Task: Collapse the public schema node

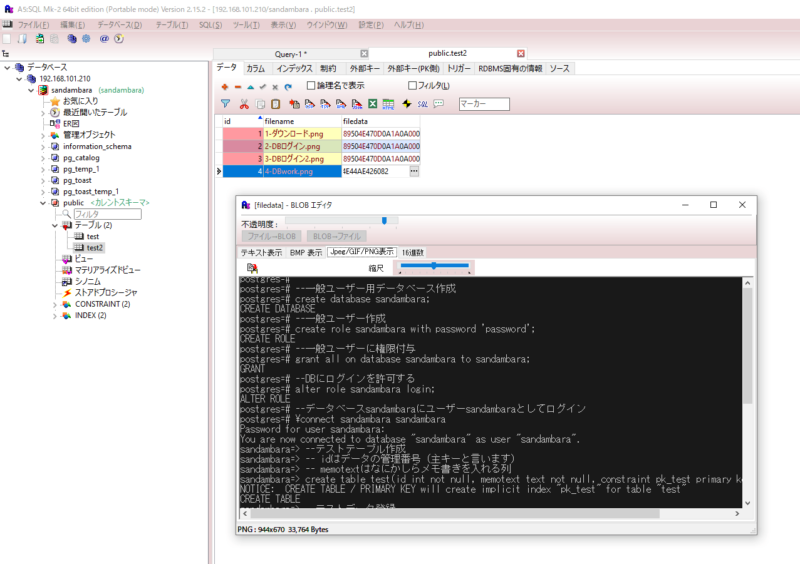Action: pos(43,203)
